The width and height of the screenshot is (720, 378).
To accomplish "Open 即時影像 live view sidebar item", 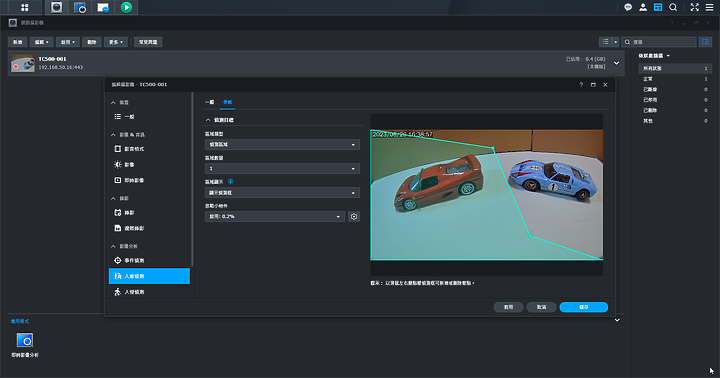I will (x=149, y=180).
